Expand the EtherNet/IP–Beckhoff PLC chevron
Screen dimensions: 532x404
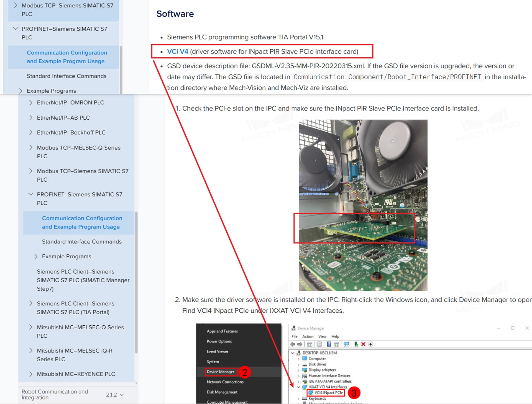(30, 132)
